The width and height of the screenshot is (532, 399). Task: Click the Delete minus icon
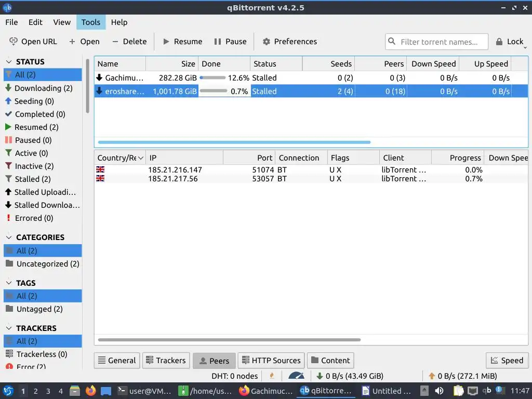tap(115, 42)
